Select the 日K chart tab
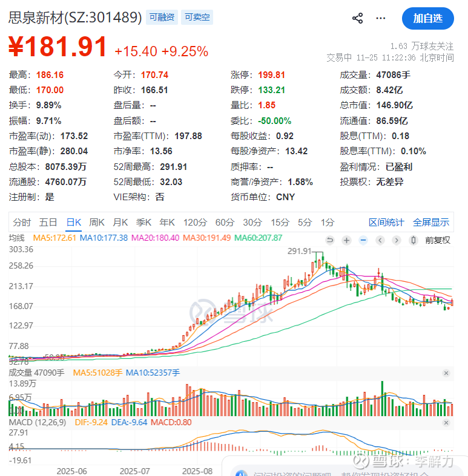Image resolution: width=468 pixels, height=476 pixels. point(74,223)
